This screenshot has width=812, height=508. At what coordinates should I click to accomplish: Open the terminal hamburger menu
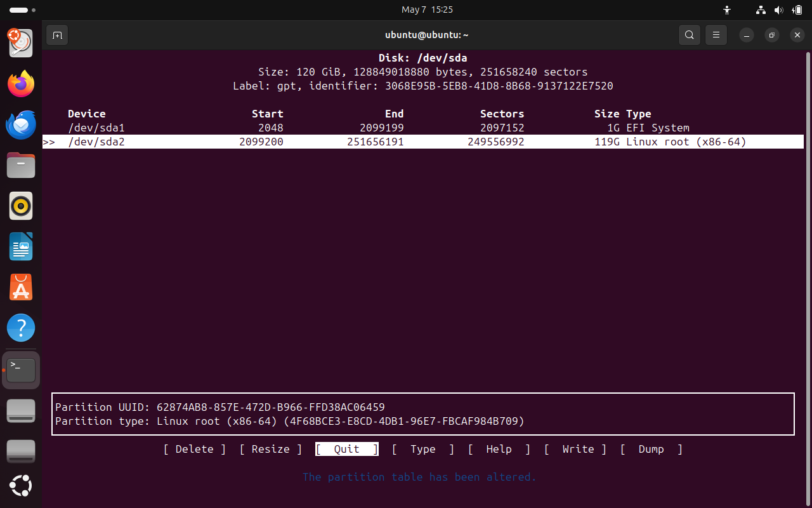[x=716, y=35]
